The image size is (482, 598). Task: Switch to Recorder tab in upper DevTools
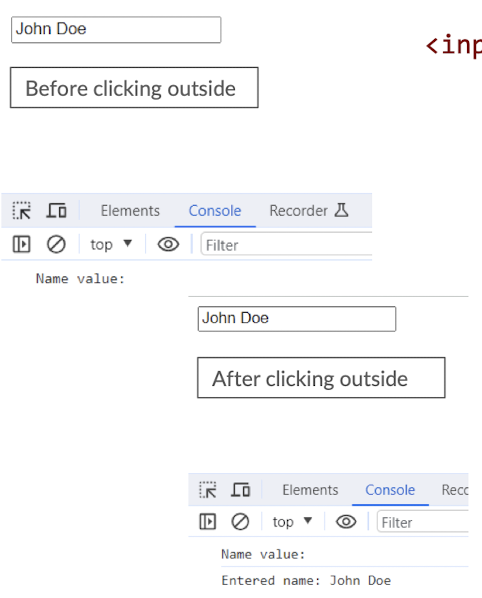click(x=309, y=211)
